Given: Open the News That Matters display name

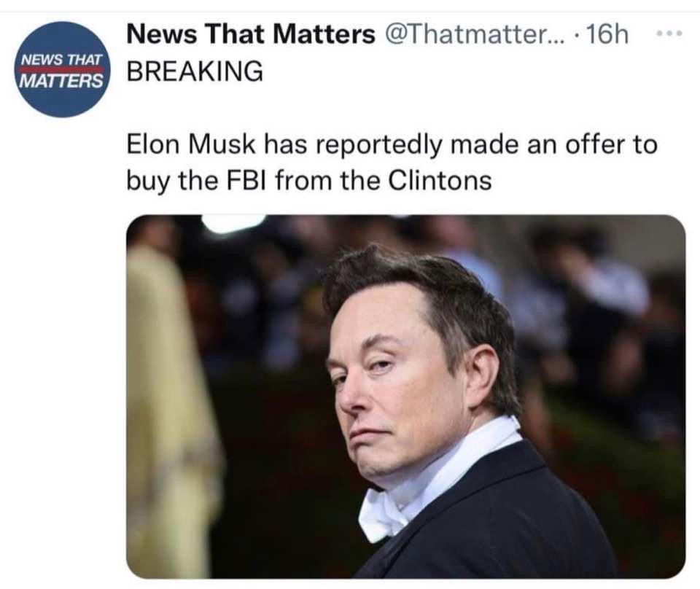Looking at the screenshot, I should pos(251,34).
